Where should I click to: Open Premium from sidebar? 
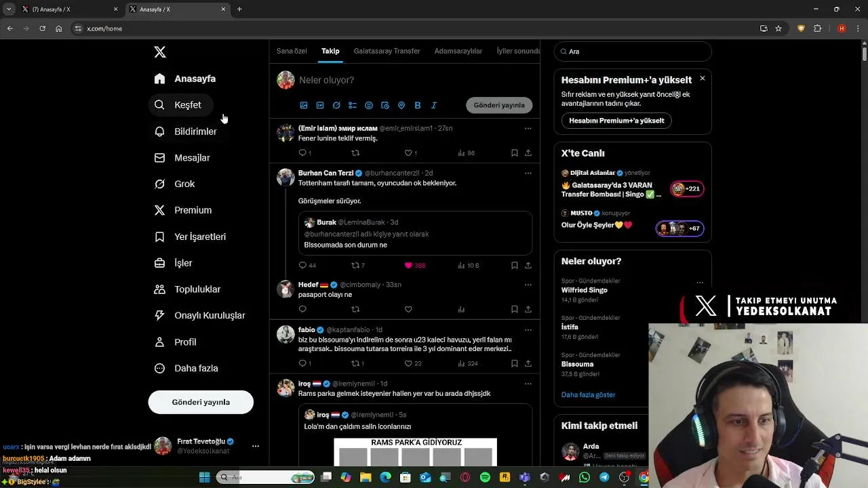(x=183, y=210)
